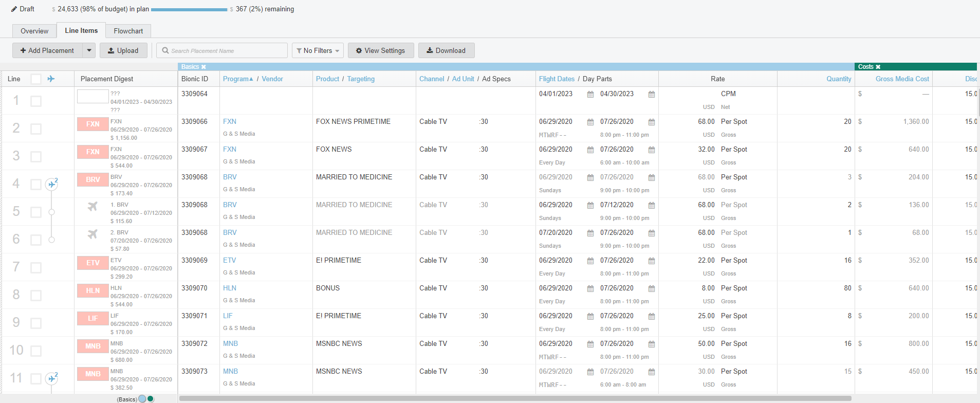Click the airplane flight icon in Line header
Viewport: 980px width, 403px height.
51,79
